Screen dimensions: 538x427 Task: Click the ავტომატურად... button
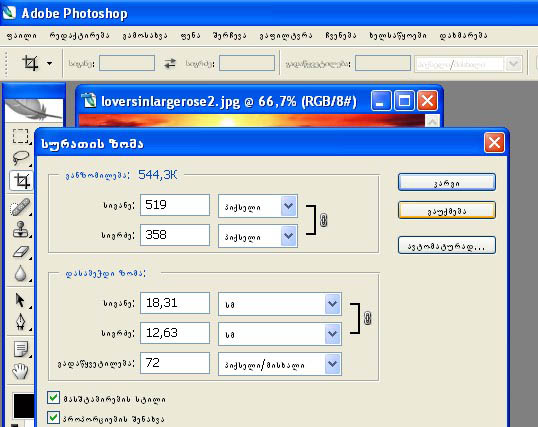[x=447, y=245]
